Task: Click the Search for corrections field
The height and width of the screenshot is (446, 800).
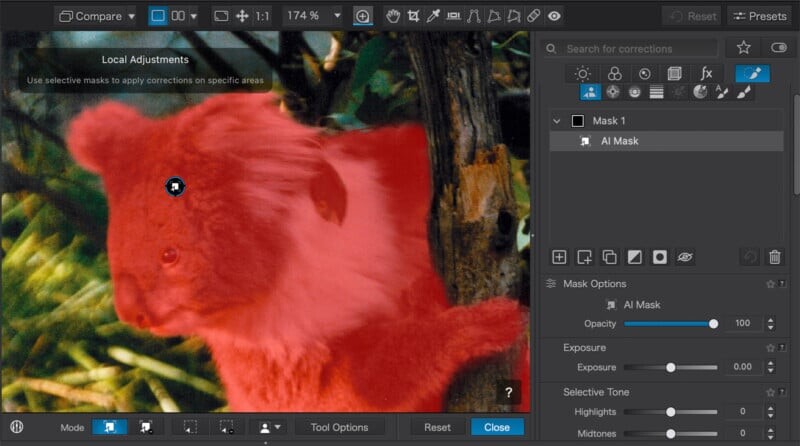Action: coord(638,48)
